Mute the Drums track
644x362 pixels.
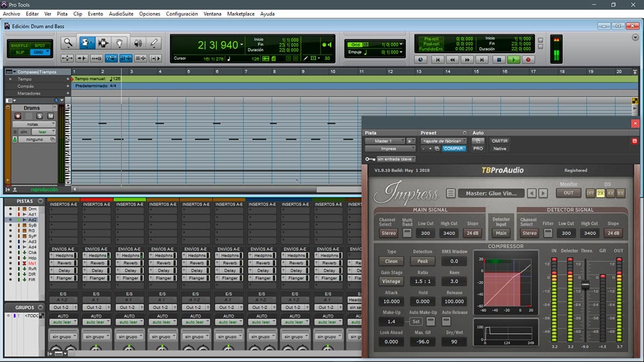[50, 116]
